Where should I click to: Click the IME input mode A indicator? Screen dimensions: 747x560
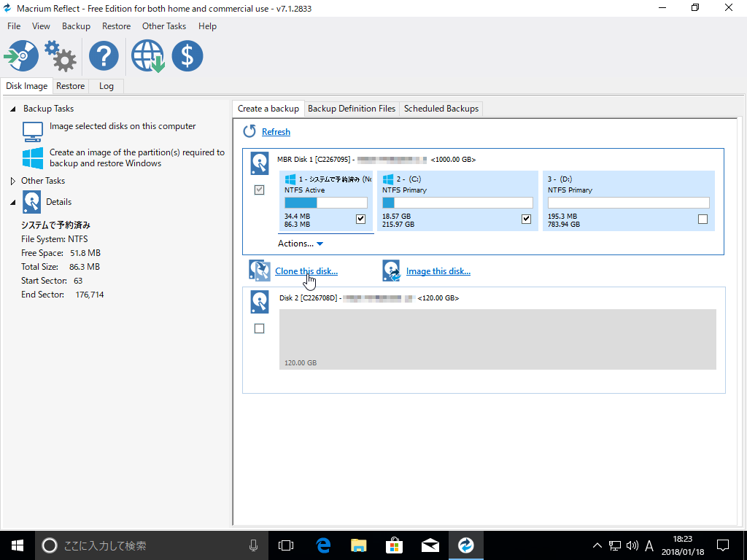[649, 545]
